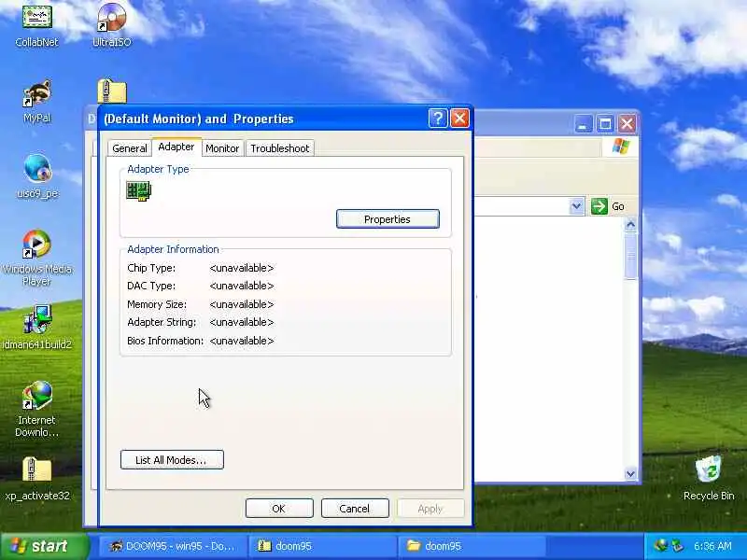Viewport: 747px width, 560px height.
Task: Click the adapter card icon in Adapter Type
Action: pos(138,190)
